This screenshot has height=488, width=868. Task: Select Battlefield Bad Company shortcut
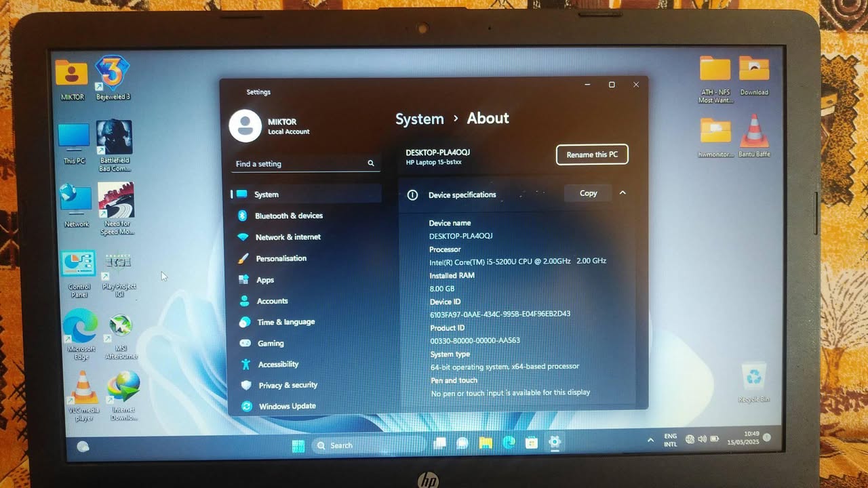pyautogui.click(x=115, y=146)
